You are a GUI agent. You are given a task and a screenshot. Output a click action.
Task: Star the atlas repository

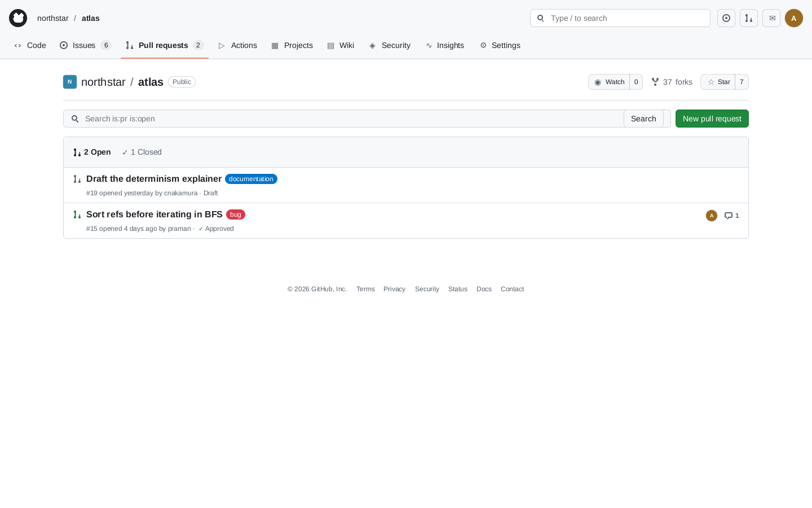point(718,82)
